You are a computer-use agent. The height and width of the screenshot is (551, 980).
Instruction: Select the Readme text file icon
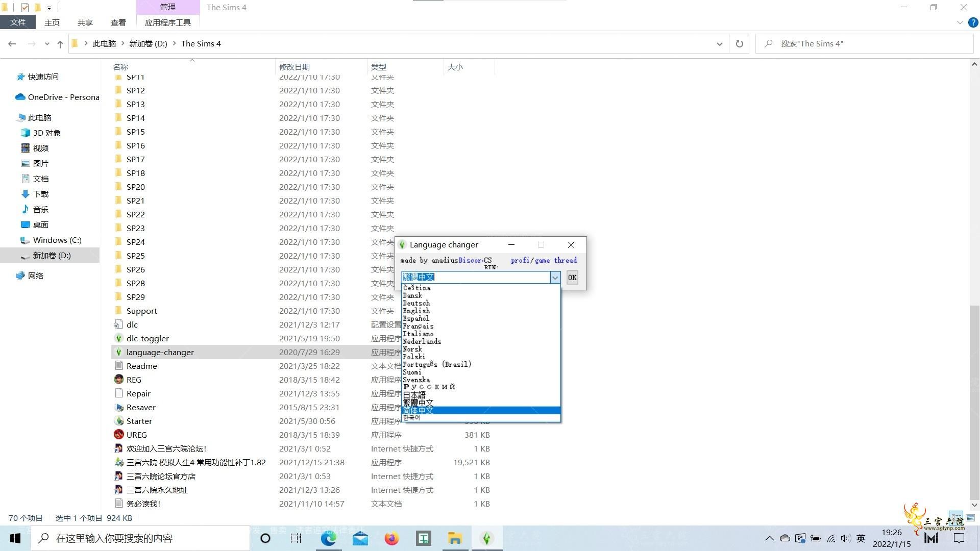pyautogui.click(x=118, y=366)
